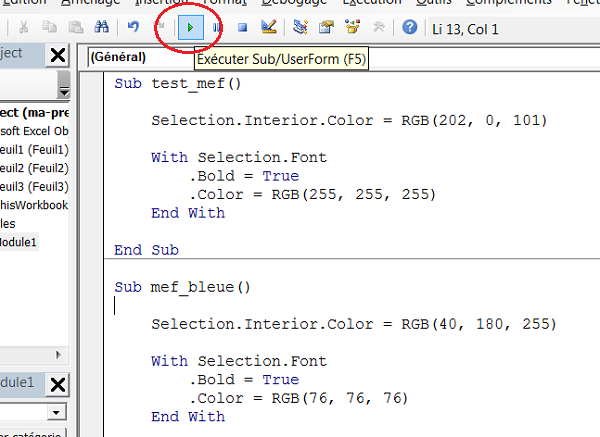Click the Paste clipboard icon
Screen dimensions: 600x437
click(76, 27)
